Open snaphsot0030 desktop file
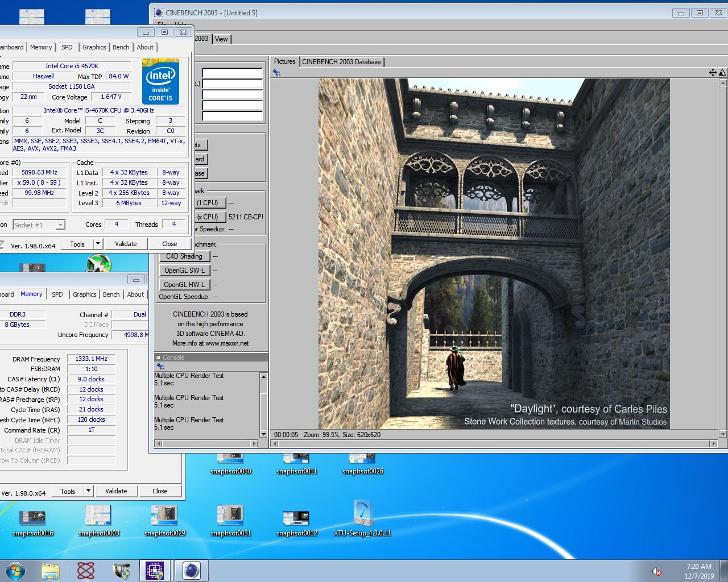 click(x=230, y=464)
